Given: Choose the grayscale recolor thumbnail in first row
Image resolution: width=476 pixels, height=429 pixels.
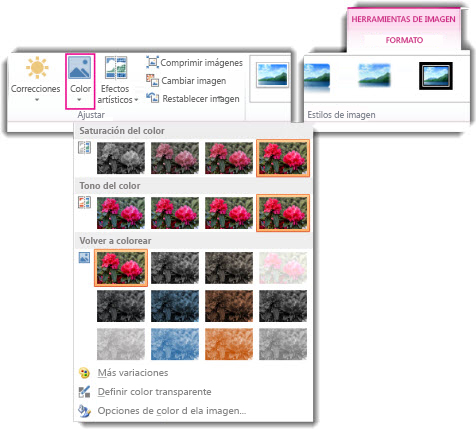Looking at the screenshot, I should 175,268.
